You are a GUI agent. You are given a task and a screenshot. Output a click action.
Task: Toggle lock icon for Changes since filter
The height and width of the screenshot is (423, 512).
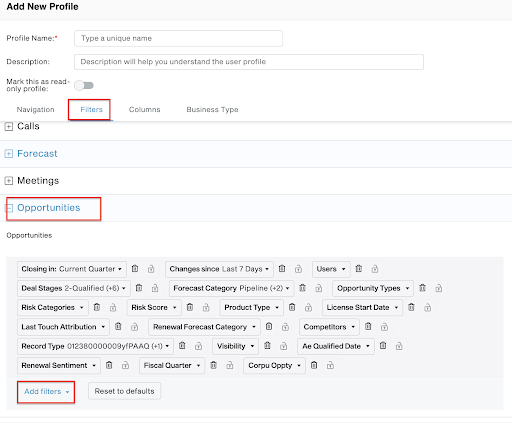click(298, 269)
